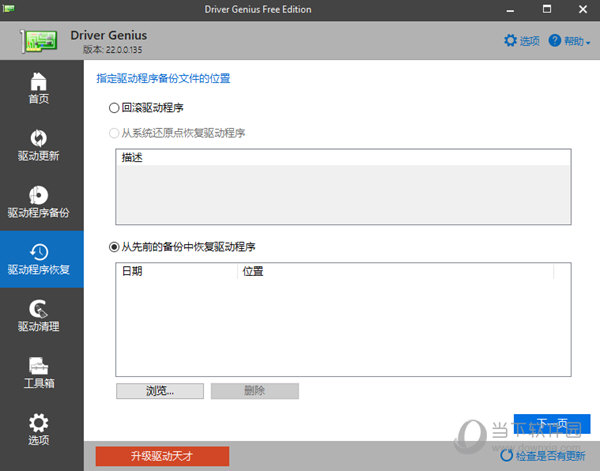Open the 工具箱 toolbox section

coord(39,373)
